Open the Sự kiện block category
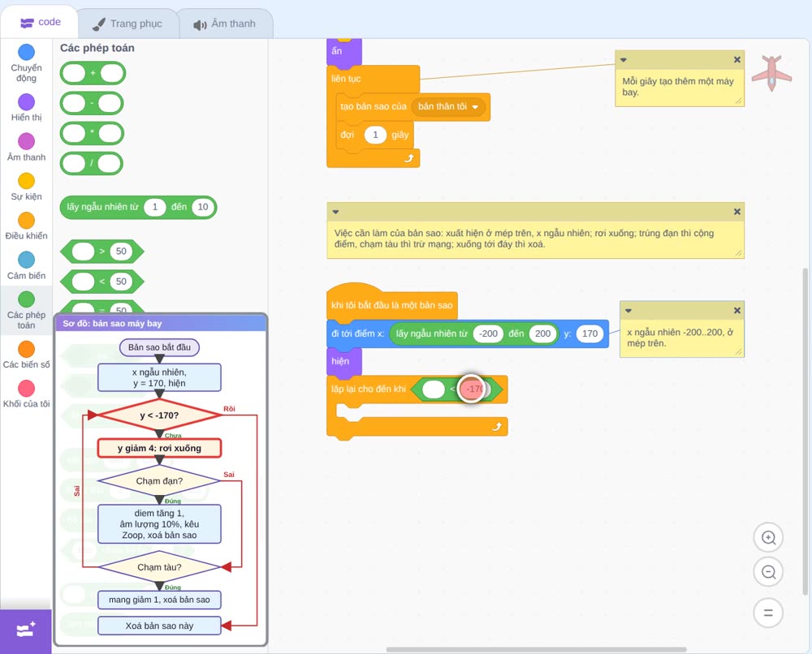 pyautogui.click(x=27, y=181)
